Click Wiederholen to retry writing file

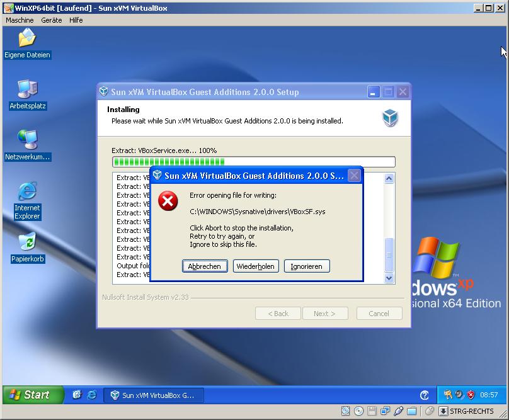[x=256, y=266]
